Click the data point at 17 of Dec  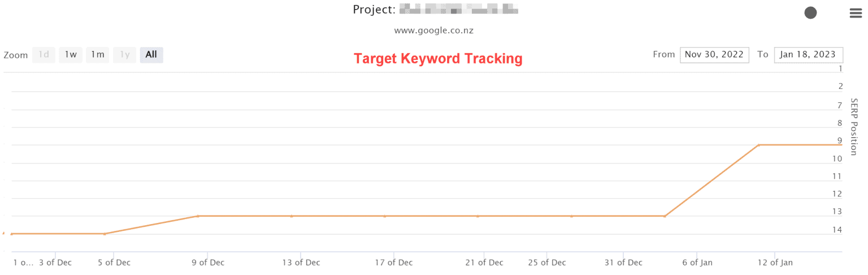click(x=385, y=216)
